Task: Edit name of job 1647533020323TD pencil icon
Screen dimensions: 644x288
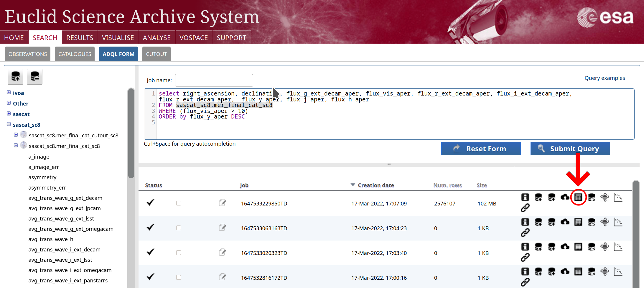Action: (223, 252)
